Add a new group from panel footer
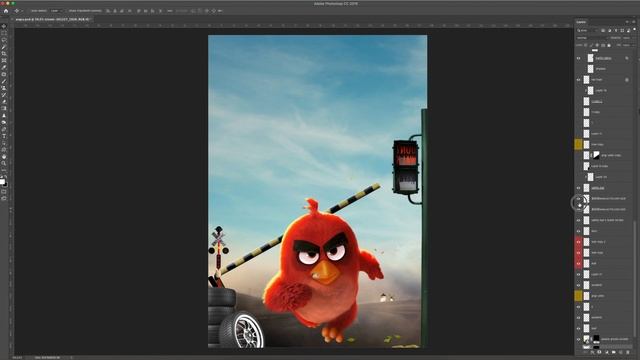 click(614, 352)
